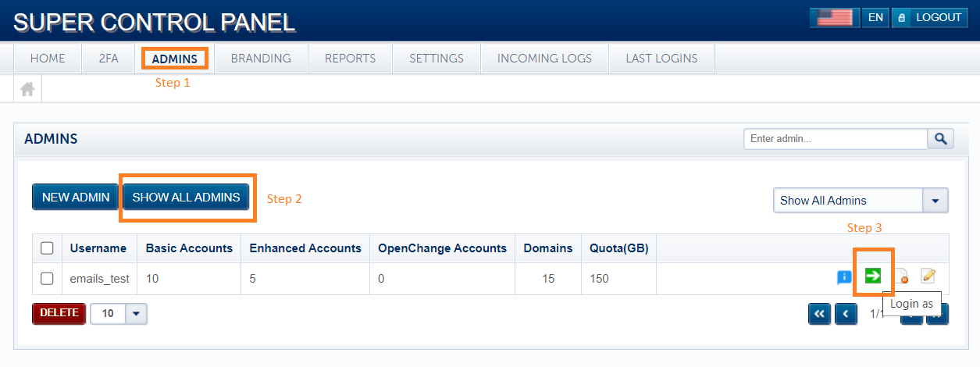The width and height of the screenshot is (980, 367).
Task: Click the US flag language icon
Action: tap(834, 17)
